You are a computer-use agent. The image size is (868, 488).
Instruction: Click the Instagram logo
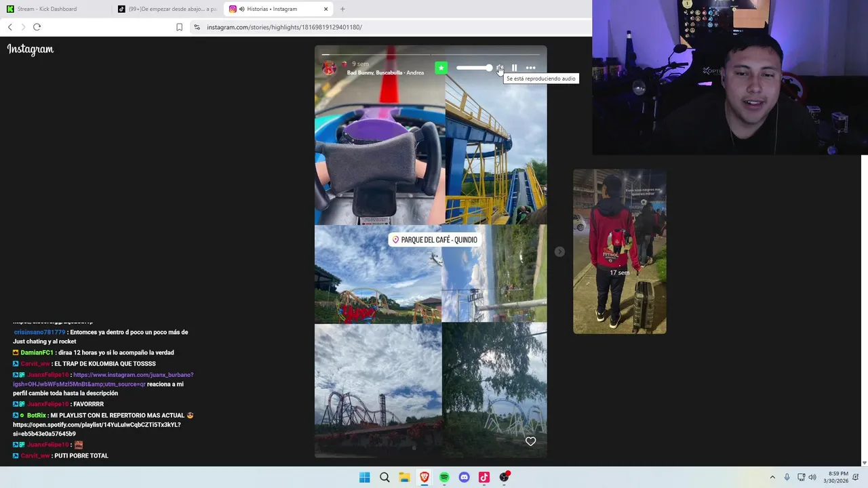click(x=31, y=49)
